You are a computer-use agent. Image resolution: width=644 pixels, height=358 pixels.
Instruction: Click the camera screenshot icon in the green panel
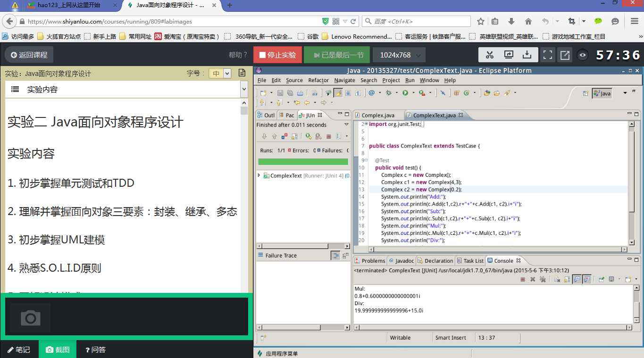pyautogui.click(x=31, y=318)
